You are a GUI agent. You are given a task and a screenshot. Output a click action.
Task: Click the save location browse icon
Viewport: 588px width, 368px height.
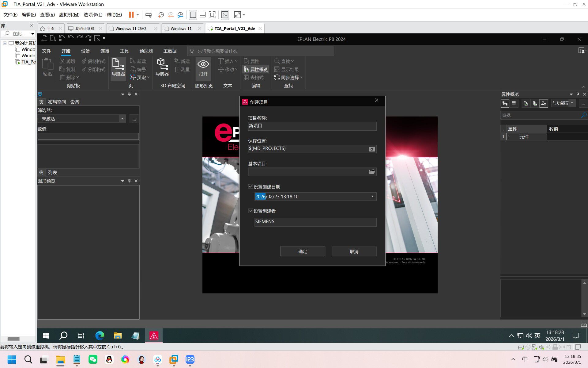click(x=372, y=149)
